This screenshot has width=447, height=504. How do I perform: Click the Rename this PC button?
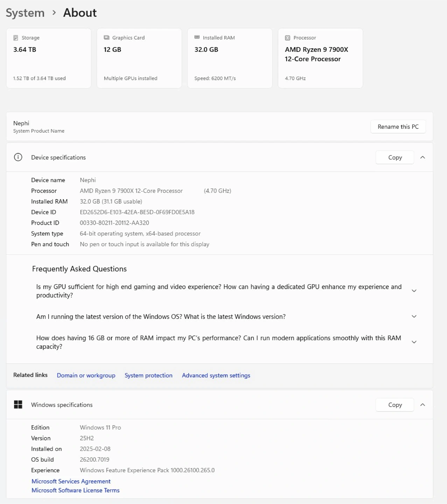click(398, 127)
